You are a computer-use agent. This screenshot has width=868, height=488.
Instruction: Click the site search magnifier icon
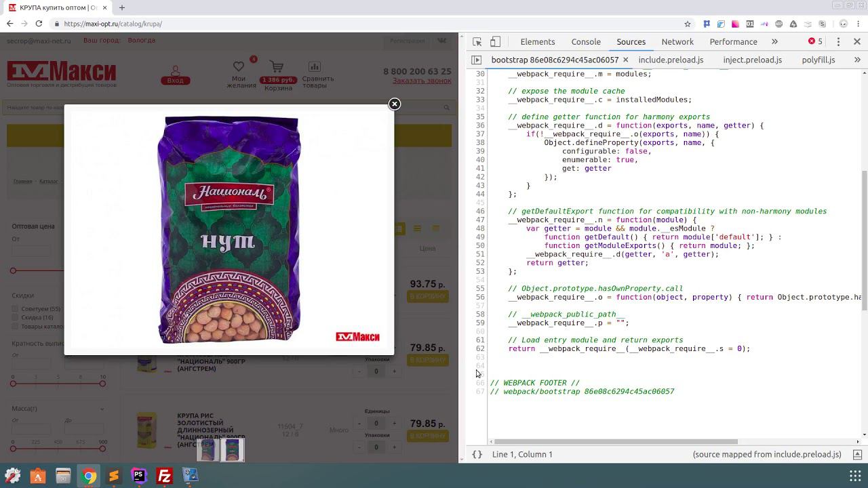point(446,107)
